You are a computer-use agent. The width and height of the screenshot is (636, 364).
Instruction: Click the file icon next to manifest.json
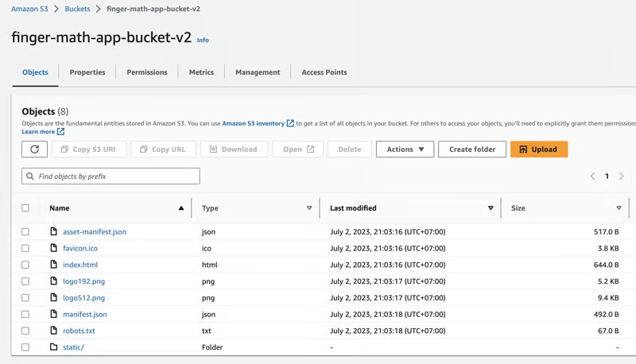53,314
